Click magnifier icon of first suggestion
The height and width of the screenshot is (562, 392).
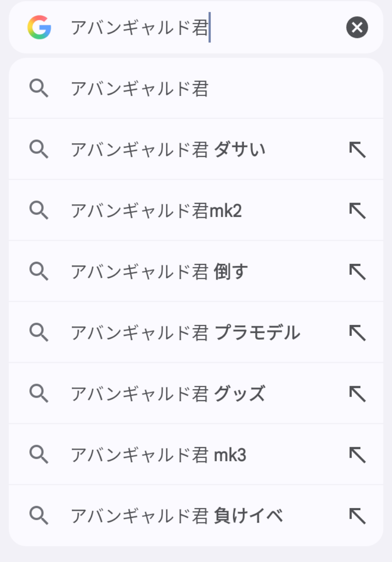click(39, 89)
